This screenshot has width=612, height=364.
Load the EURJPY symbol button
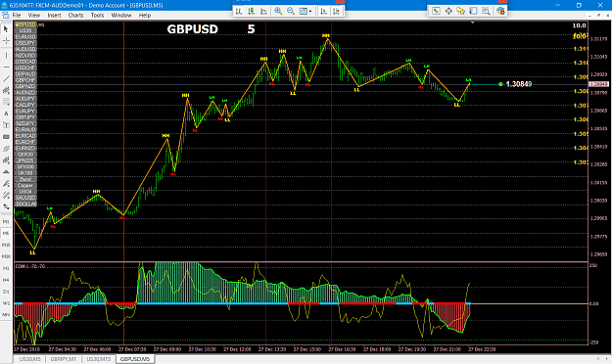pos(25,112)
